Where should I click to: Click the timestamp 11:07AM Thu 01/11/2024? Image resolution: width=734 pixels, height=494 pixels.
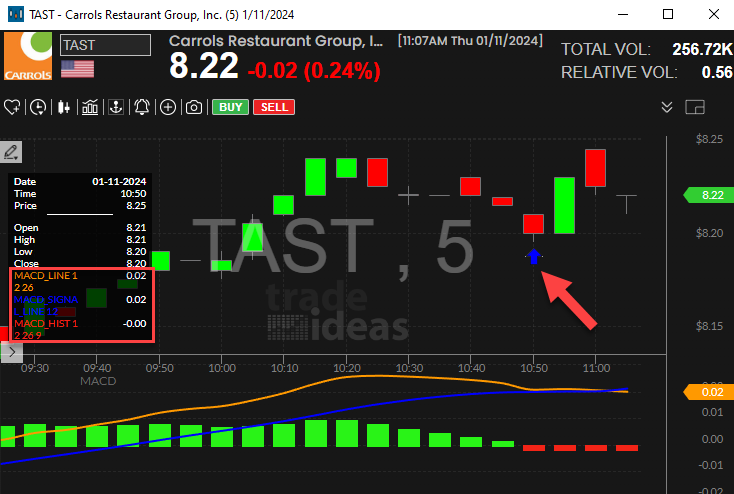(470, 41)
